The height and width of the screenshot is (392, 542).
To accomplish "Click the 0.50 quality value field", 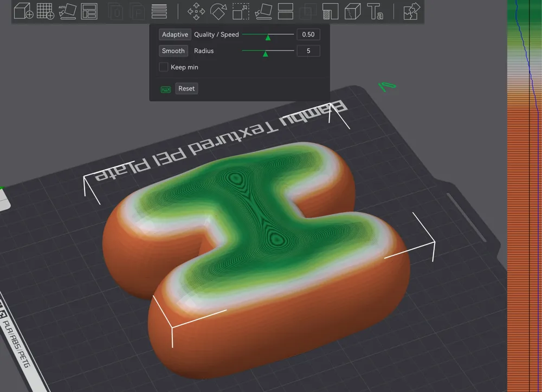I will (x=308, y=34).
